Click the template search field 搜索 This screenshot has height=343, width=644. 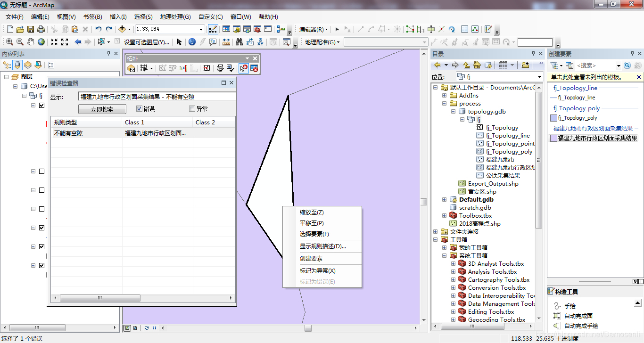(595, 65)
